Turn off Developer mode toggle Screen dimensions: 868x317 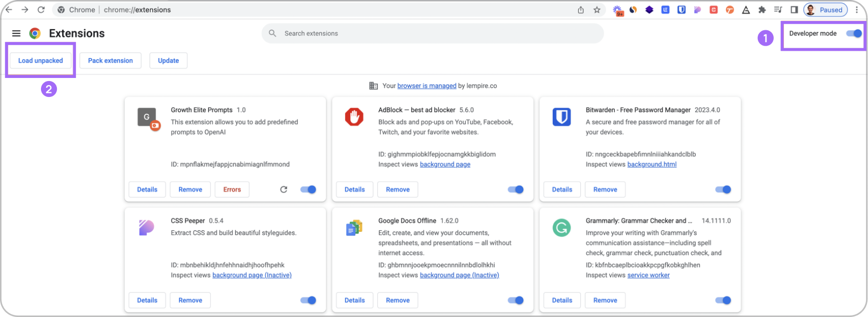click(x=854, y=33)
